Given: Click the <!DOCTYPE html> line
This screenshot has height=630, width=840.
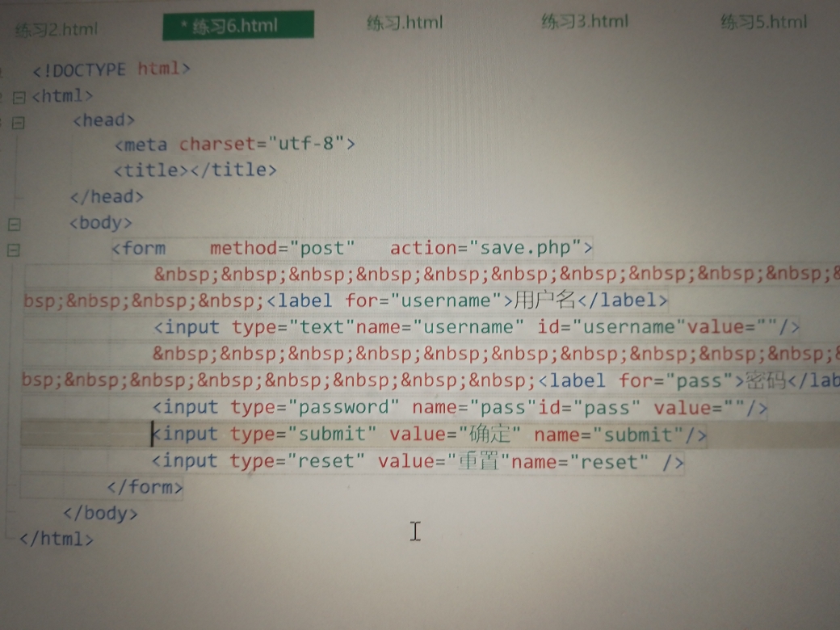Looking at the screenshot, I should (111, 69).
